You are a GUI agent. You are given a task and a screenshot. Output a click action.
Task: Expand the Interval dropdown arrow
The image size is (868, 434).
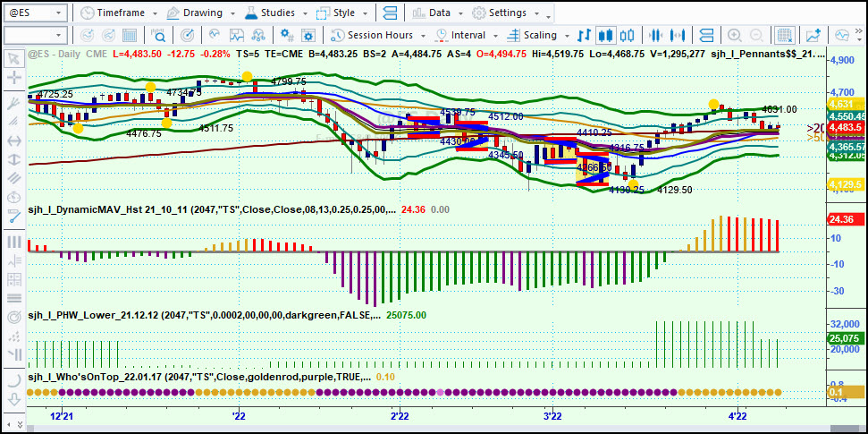tap(496, 36)
